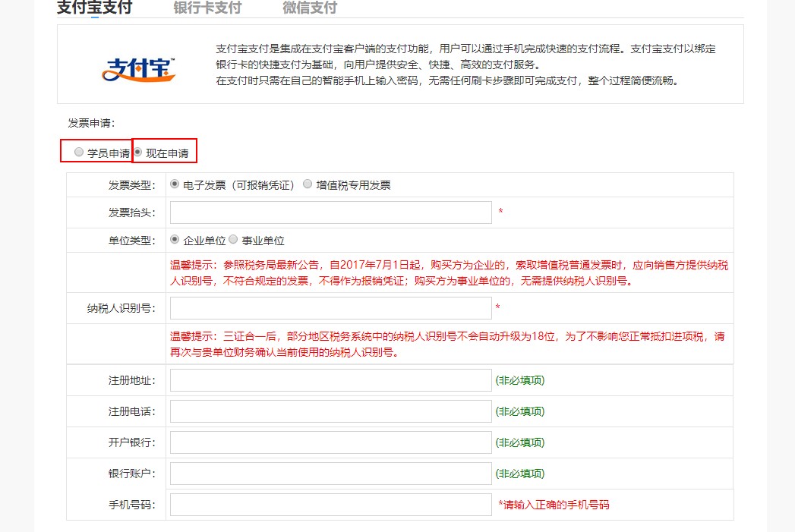Viewport: 795px width, 532px height.
Task: Click the 开户银行 input field
Action: click(x=330, y=442)
